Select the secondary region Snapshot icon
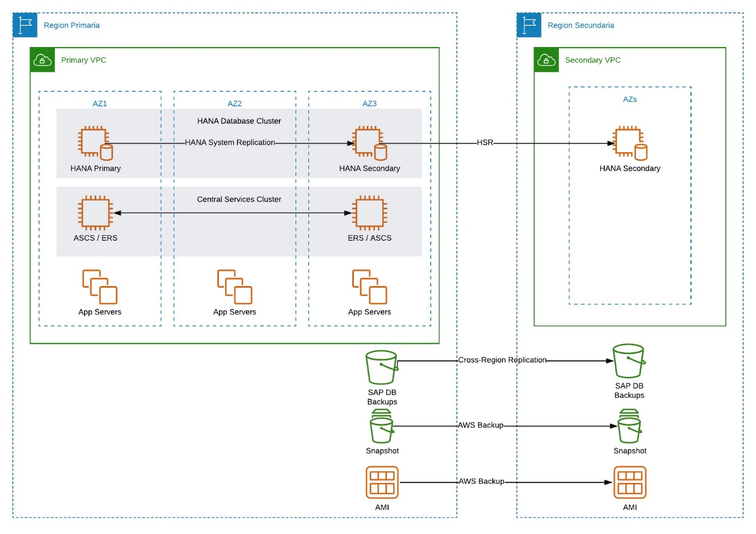 click(629, 426)
